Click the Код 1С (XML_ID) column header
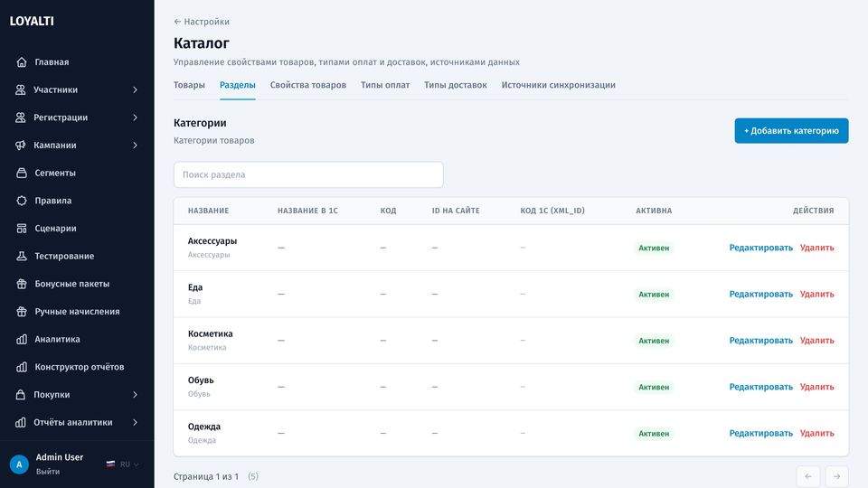Screen dimensions: 868x488 tap(552, 211)
